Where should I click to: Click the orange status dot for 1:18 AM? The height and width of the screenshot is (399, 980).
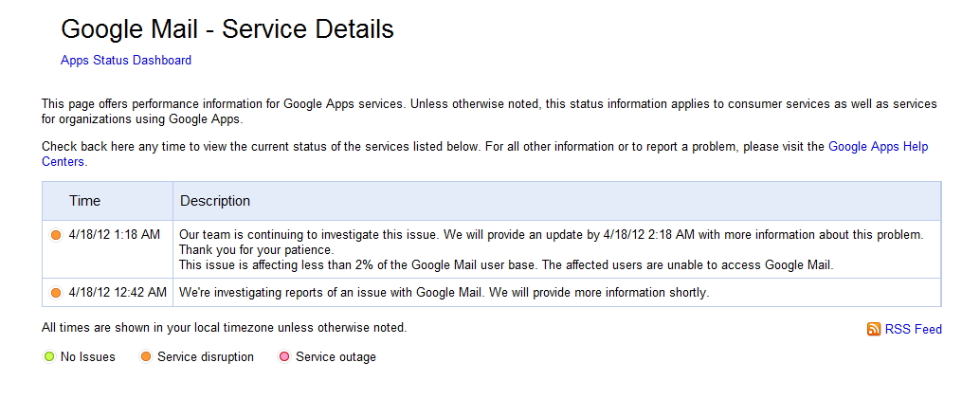coord(56,235)
